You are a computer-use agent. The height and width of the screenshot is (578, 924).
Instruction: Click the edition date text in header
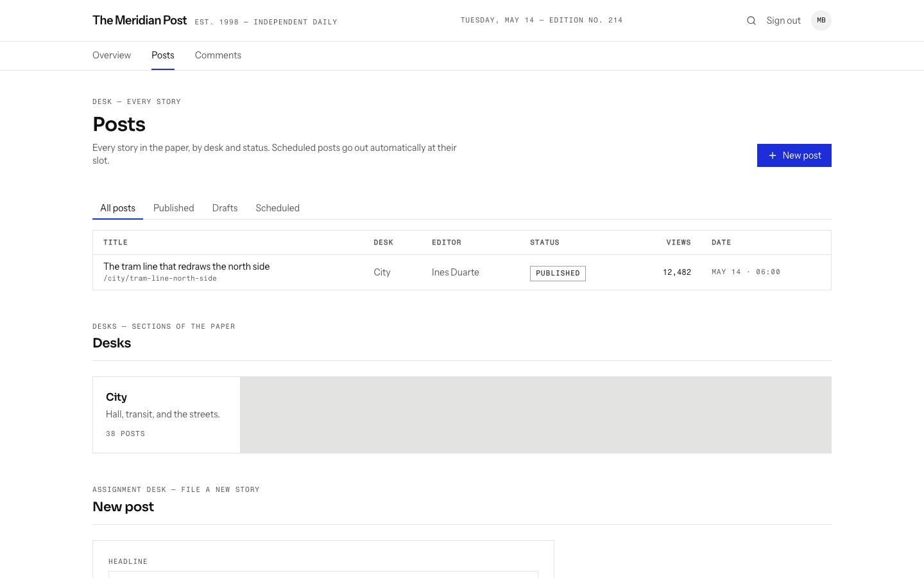click(x=542, y=21)
